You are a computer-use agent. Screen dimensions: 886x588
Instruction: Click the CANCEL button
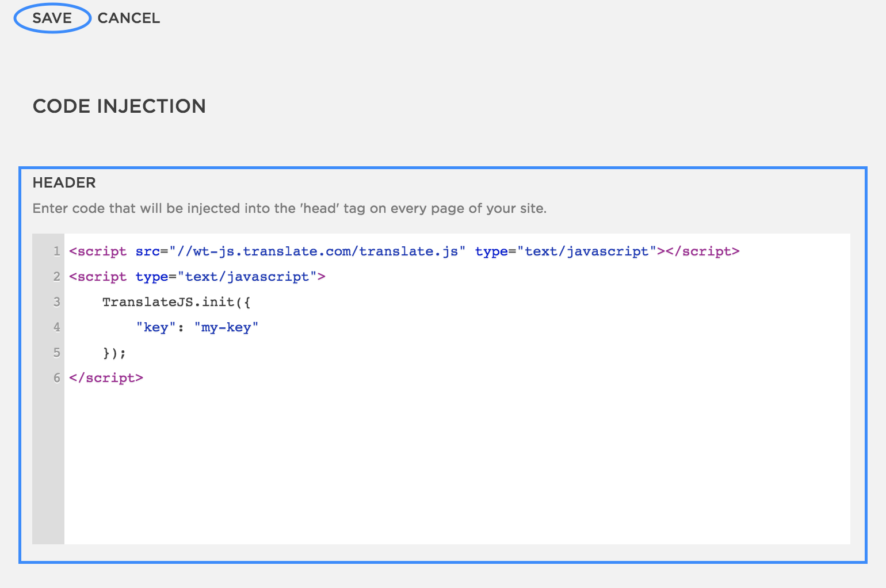[x=129, y=18]
